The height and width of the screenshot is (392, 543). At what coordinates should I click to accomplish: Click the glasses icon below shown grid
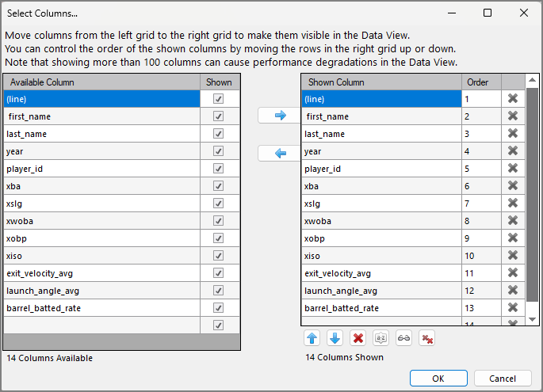click(x=404, y=338)
